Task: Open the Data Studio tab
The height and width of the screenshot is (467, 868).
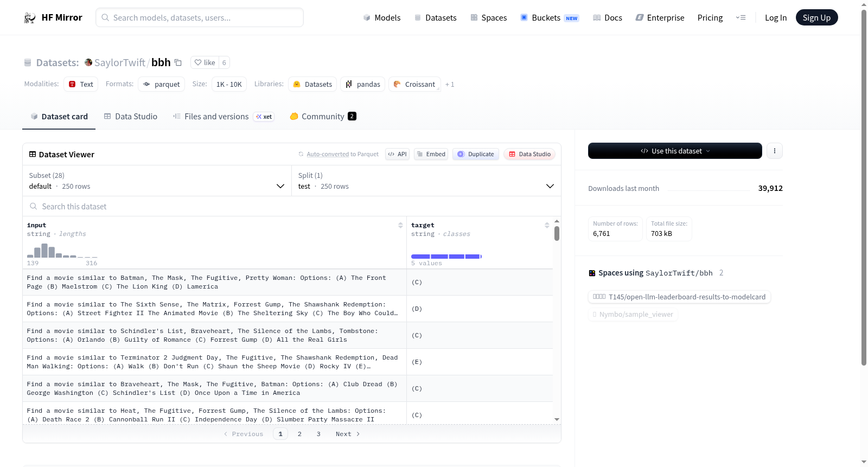Action: [131, 117]
